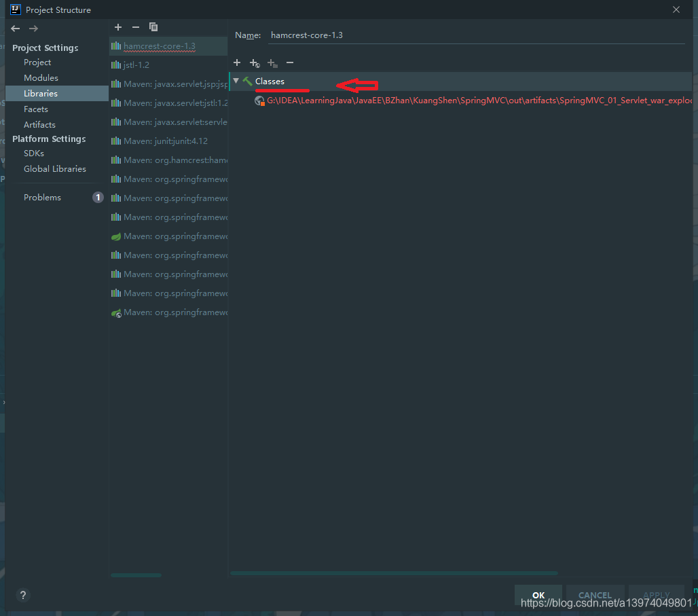Image resolution: width=698 pixels, height=616 pixels.
Task: Click the junit library bars icon
Action: point(116,141)
